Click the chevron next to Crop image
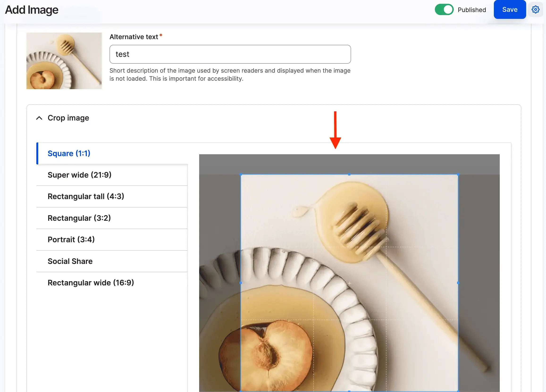Screen dimensions: 546x392 (x=39, y=118)
